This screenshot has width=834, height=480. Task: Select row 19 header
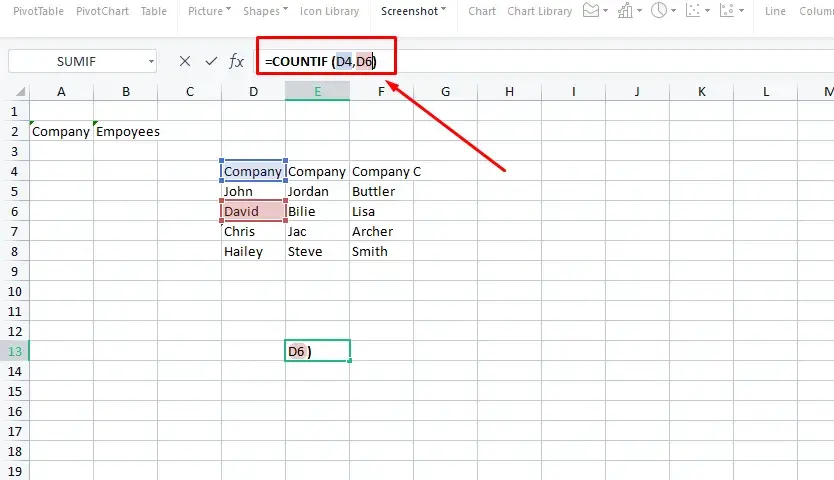14,471
